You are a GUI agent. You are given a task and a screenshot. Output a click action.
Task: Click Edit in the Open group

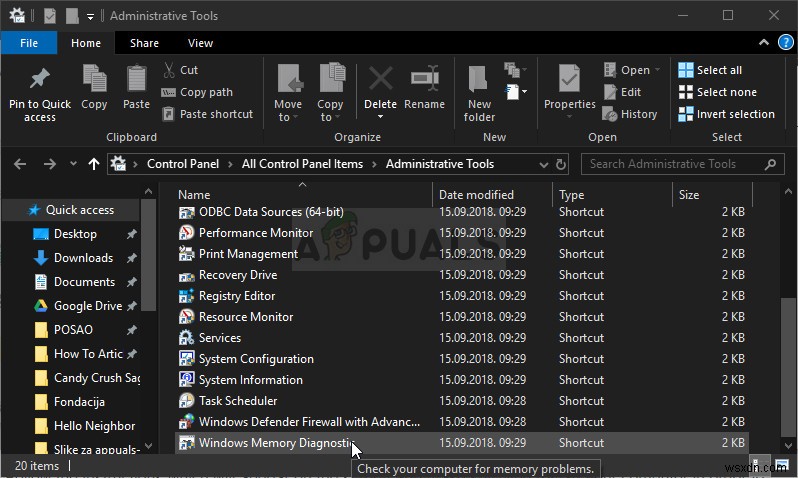coord(622,92)
